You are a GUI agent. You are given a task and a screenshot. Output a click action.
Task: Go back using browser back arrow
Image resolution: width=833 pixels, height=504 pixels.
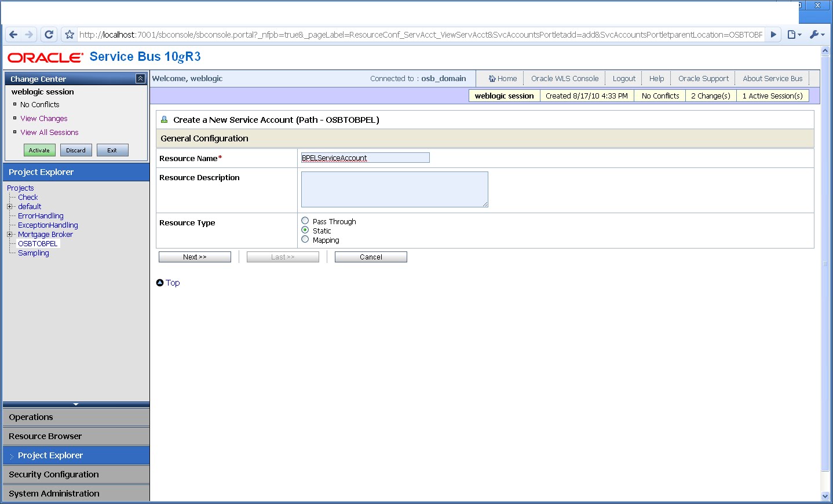tap(13, 35)
